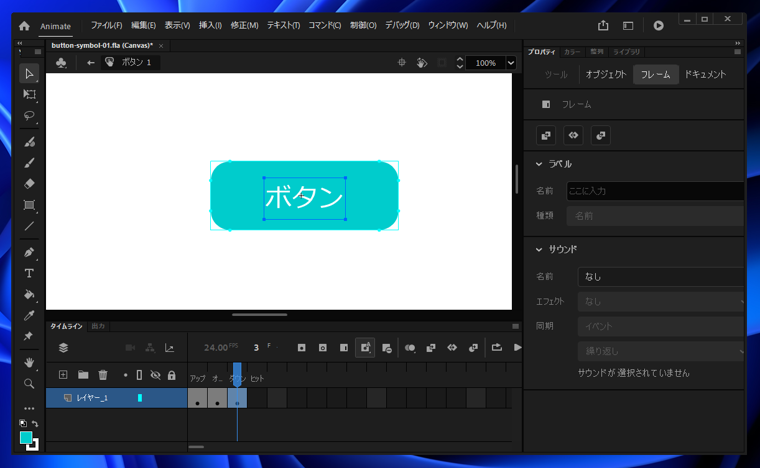
Task: Collapse the ラベル section
Action: (539, 164)
